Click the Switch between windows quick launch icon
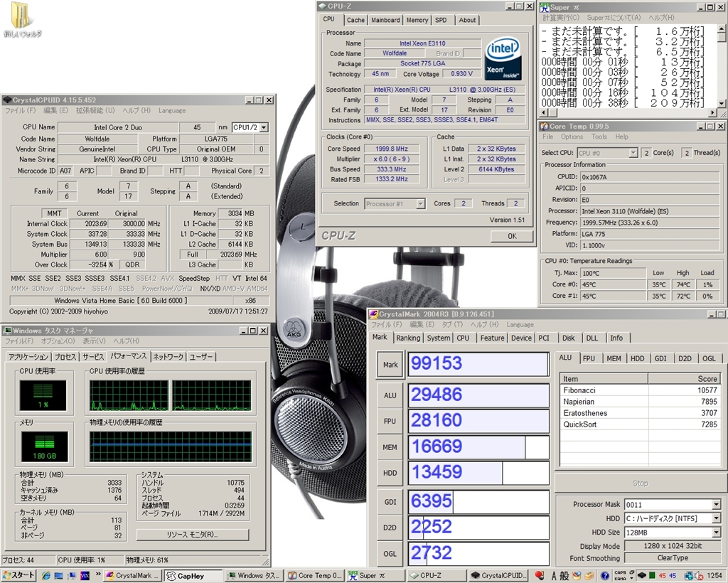The width and height of the screenshot is (728, 583). click(72, 576)
